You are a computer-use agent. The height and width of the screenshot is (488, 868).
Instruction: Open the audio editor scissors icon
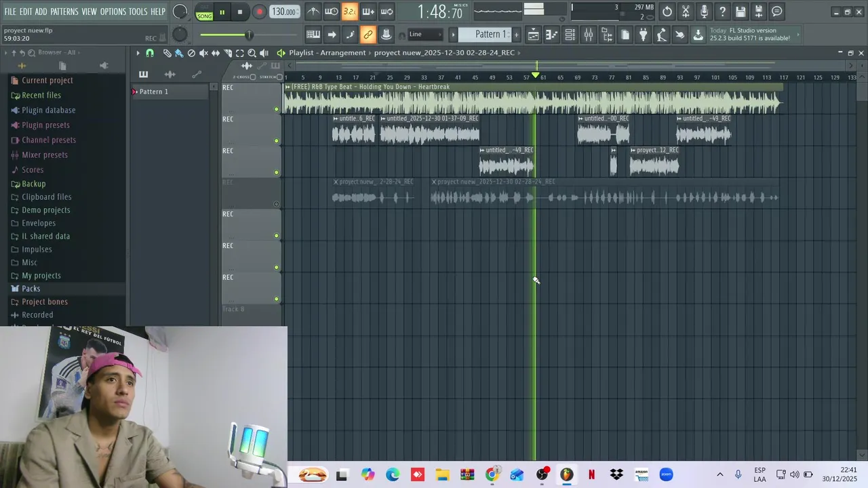tap(686, 12)
